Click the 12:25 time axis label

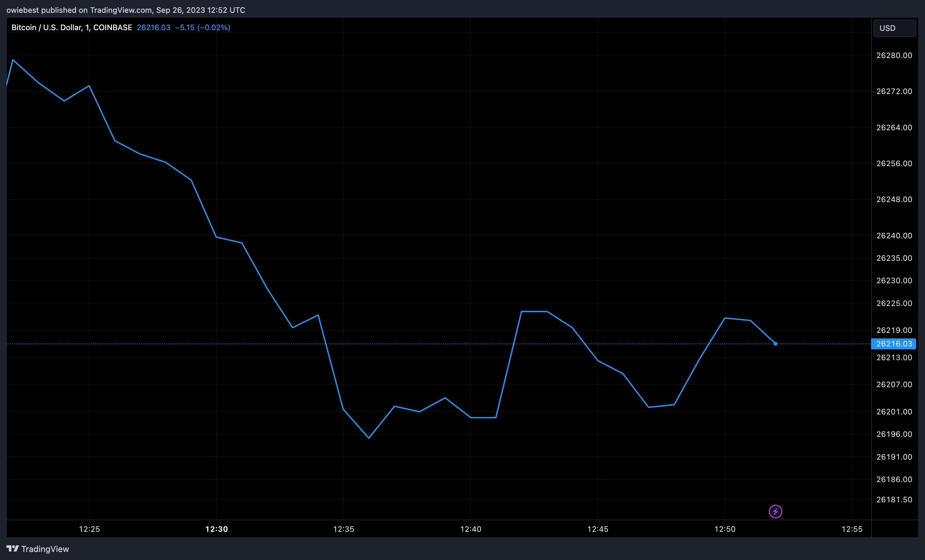[89, 529]
